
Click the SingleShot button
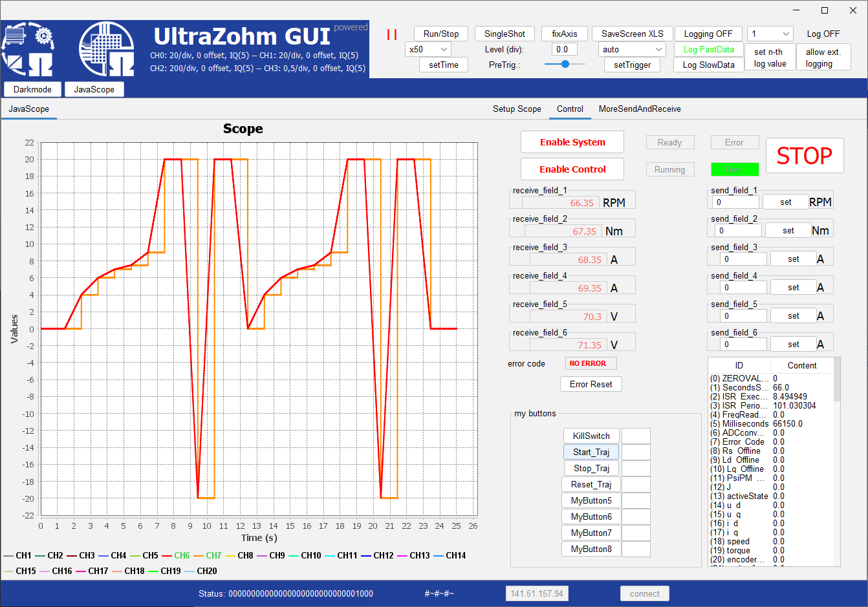point(505,34)
